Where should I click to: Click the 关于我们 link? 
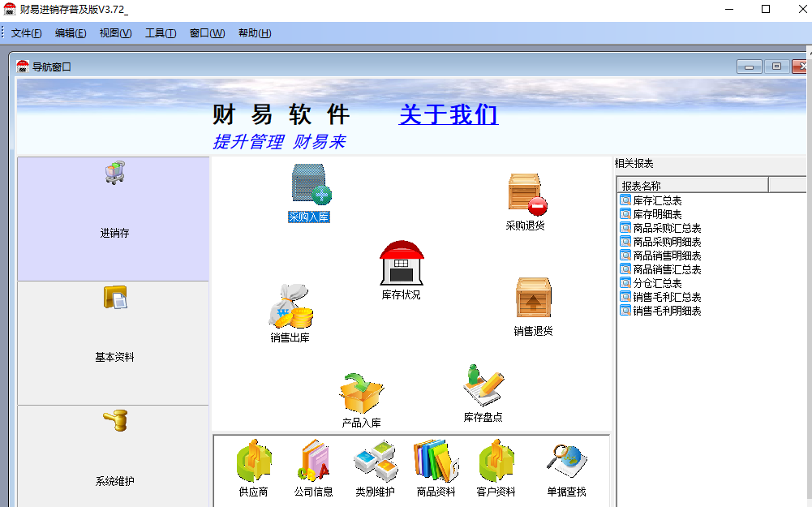tap(449, 115)
